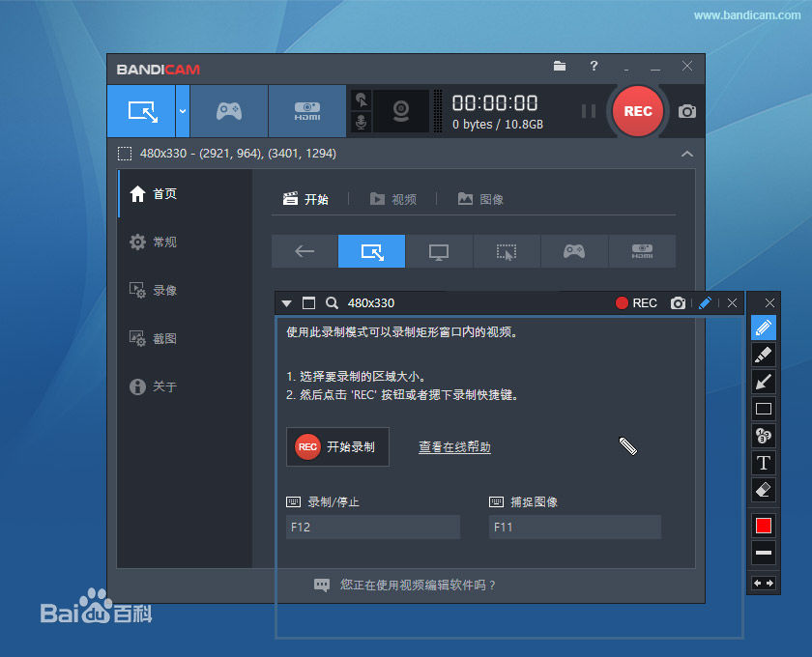The width and height of the screenshot is (812, 657).
Task: Open line thickness selector in drawing toolbar
Action: (764, 553)
